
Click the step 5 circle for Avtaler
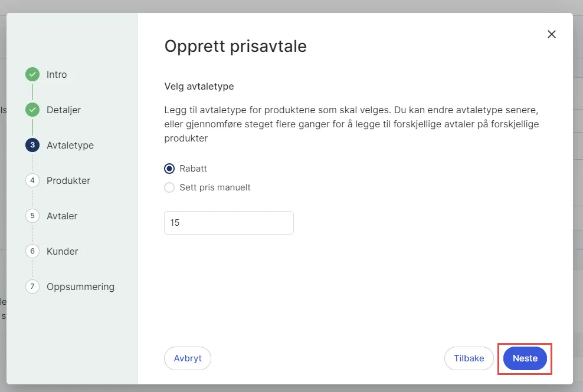[32, 216]
